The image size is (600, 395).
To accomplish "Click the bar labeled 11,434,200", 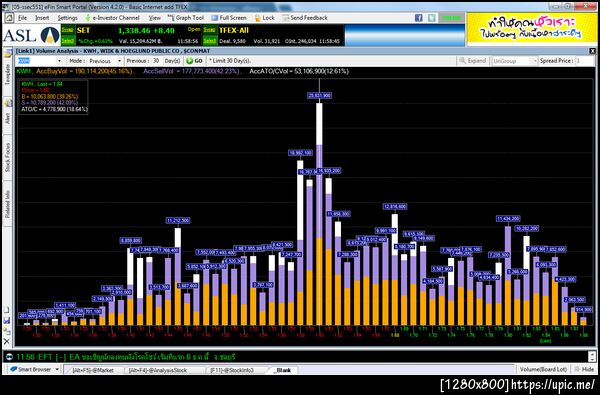I will coord(508,276).
